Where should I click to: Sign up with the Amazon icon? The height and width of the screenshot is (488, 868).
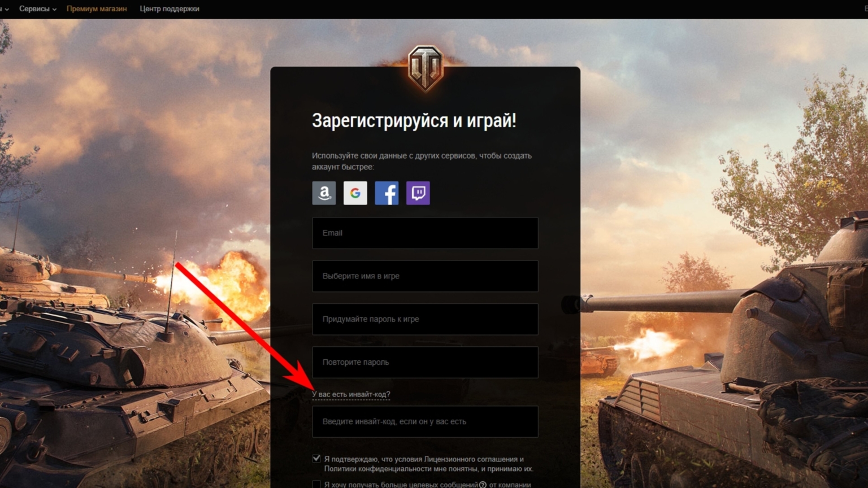click(x=324, y=193)
